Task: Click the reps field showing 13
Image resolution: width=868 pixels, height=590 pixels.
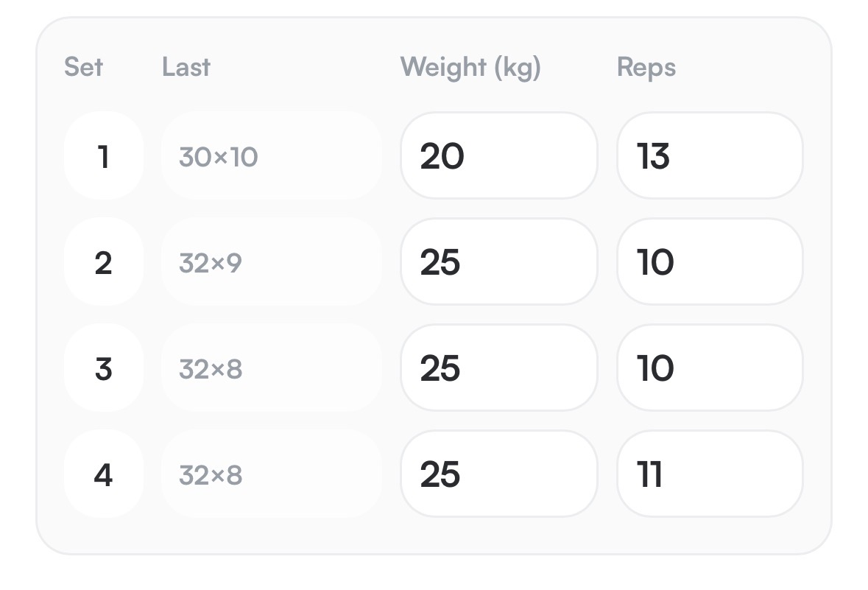Action: [710, 155]
